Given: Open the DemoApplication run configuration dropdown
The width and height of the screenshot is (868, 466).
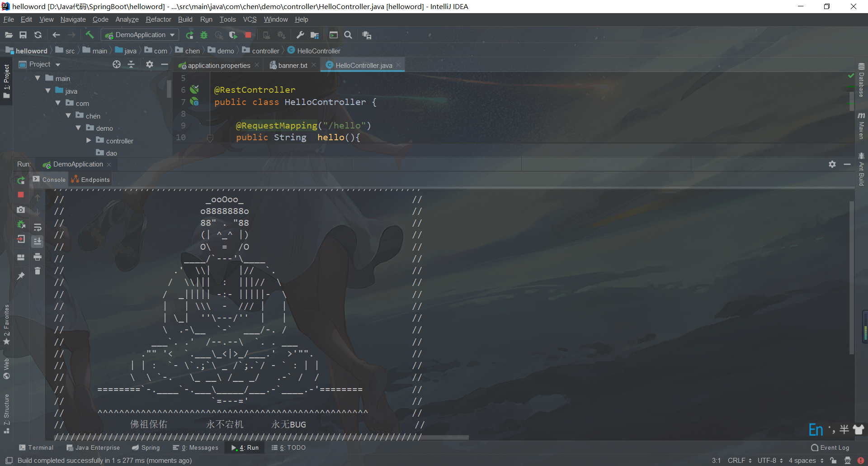Looking at the screenshot, I should click(140, 35).
